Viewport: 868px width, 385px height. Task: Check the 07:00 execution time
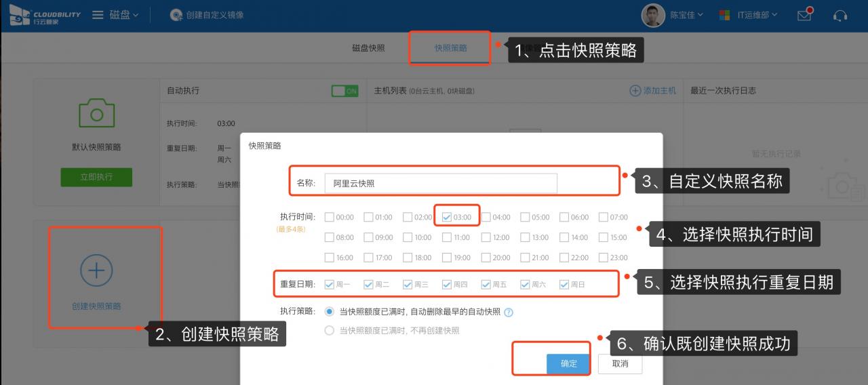[604, 218]
